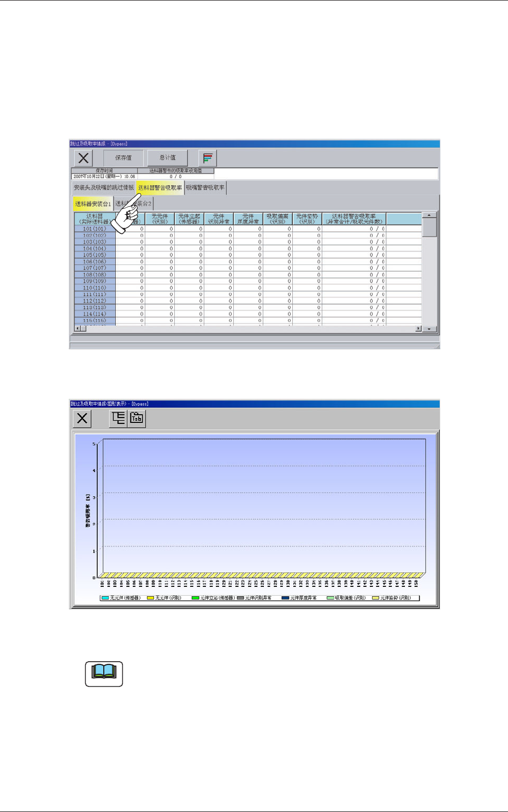Switch to the 送料器安装台2 sub-tab
The image size is (508, 812).
pos(134,204)
